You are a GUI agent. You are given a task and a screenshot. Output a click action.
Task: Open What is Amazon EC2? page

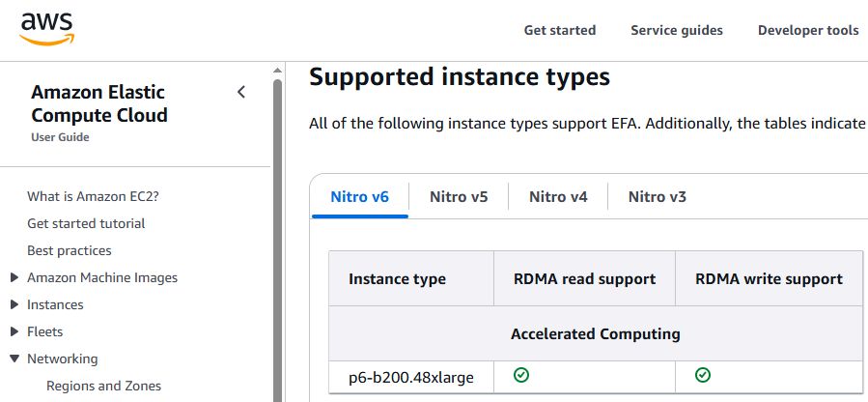coord(93,196)
